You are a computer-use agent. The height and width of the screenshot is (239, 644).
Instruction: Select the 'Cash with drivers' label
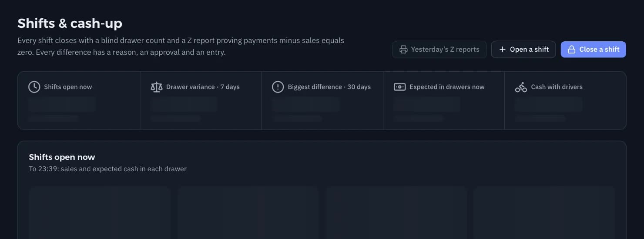pyautogui.click(x=557, y=87)
